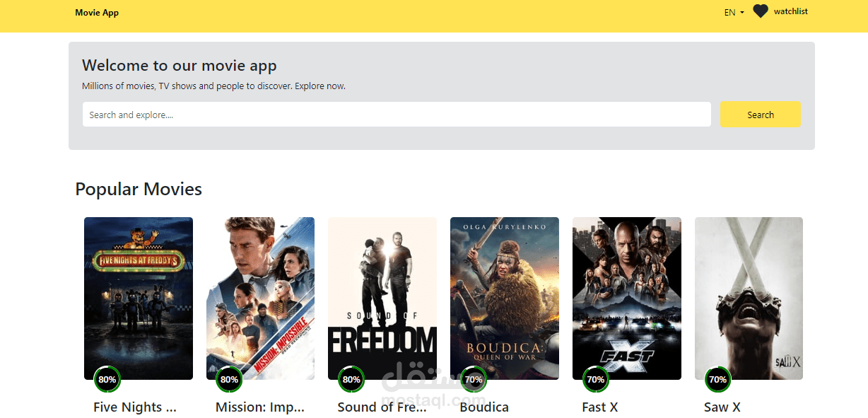This screenshot has width=868, height=418.
Task: Click the 'Mission: Imp...' movie title
Action: coord(260,407)
